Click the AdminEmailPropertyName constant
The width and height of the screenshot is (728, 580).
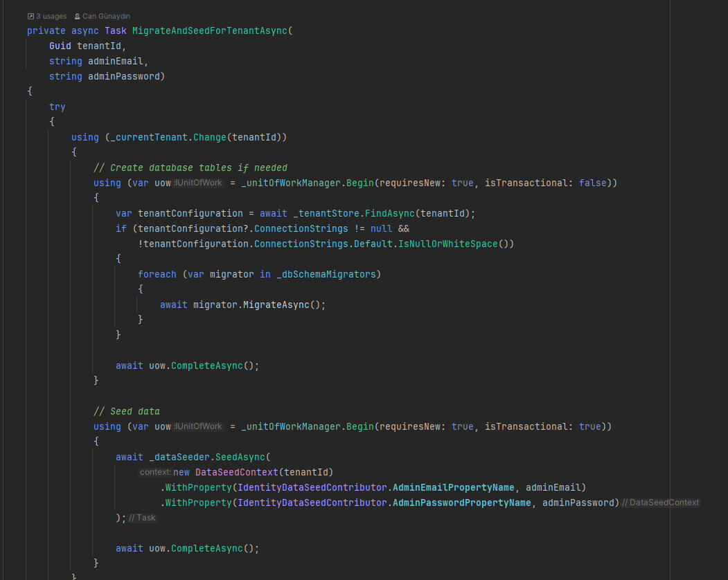click(453, 487)
